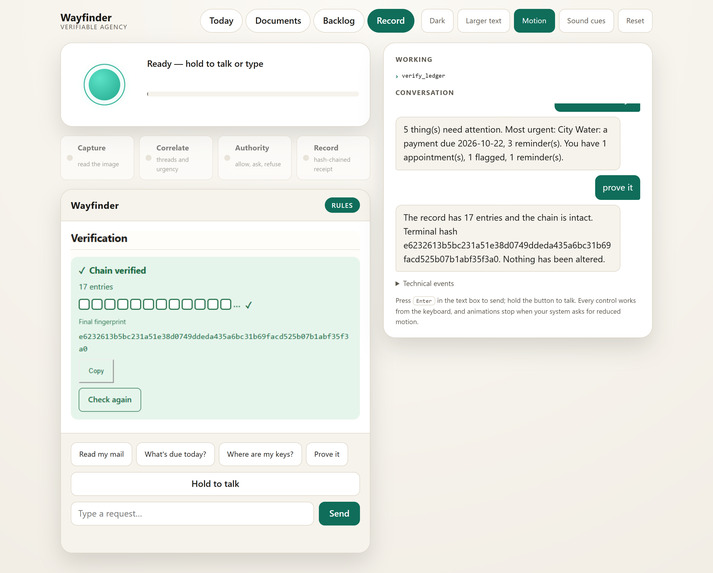
Task: Click the 'chain is intact' reply message
Action: [507, 239]
